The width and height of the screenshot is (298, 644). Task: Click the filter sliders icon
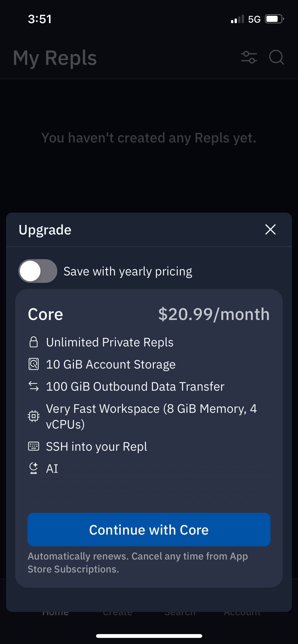(x=249, y=57)
